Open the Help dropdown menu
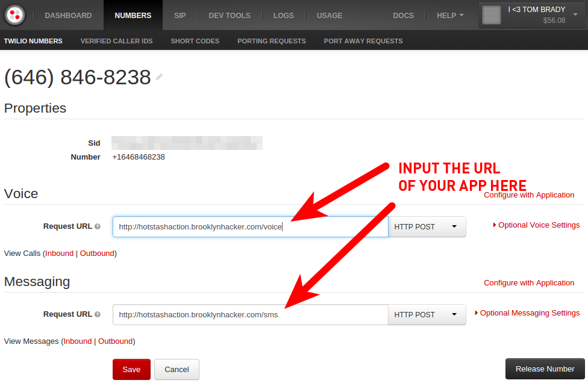This screenshot has height=392, width=588. (450, 16)
